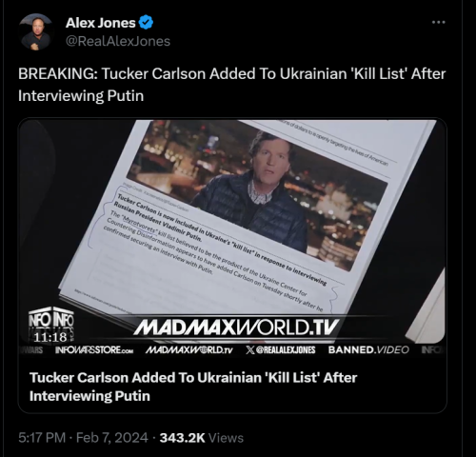The width and height of the screenshot is (476, 457).
Task: Click the 5:17 PM timestamp
Action: [42, 438]
